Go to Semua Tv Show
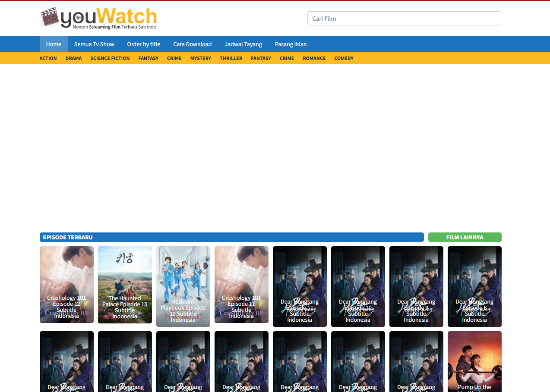This screenshot has width=550, height=392. coord(94,44)
